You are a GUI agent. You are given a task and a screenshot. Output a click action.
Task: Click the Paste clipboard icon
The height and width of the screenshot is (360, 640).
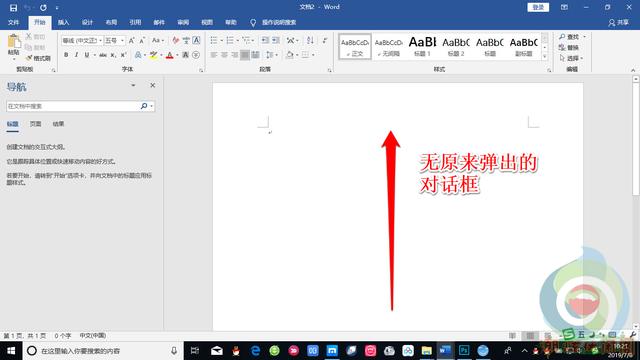[13, 41]
